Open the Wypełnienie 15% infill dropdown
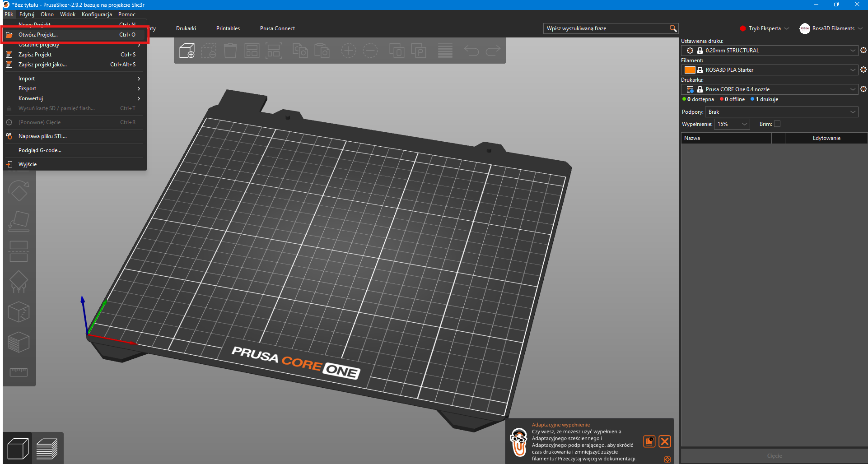Viewport: 868px width, 464px height. (732, 124)
